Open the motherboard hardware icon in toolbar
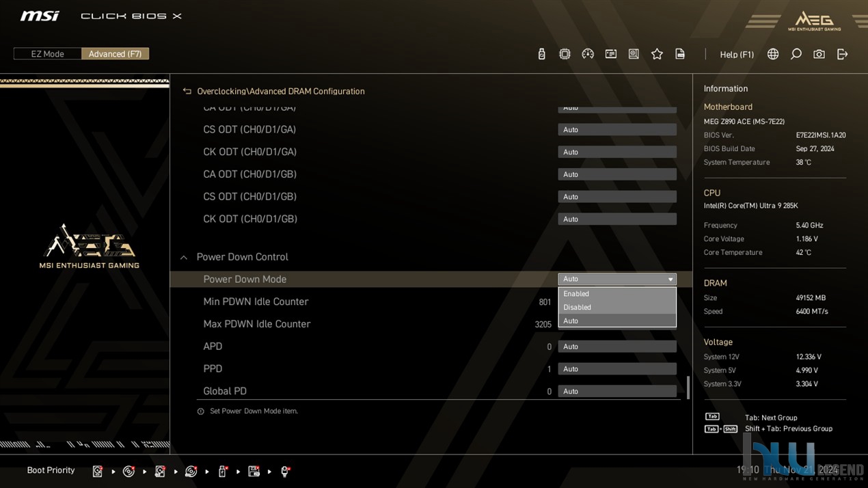The height and width of the screenshot is (488, 868). point(634,54)
